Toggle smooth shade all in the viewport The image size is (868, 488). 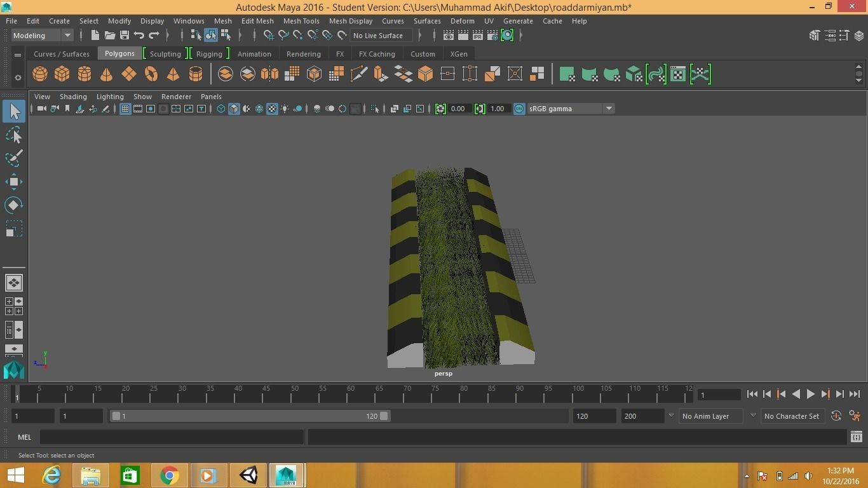tap(234, 109)
